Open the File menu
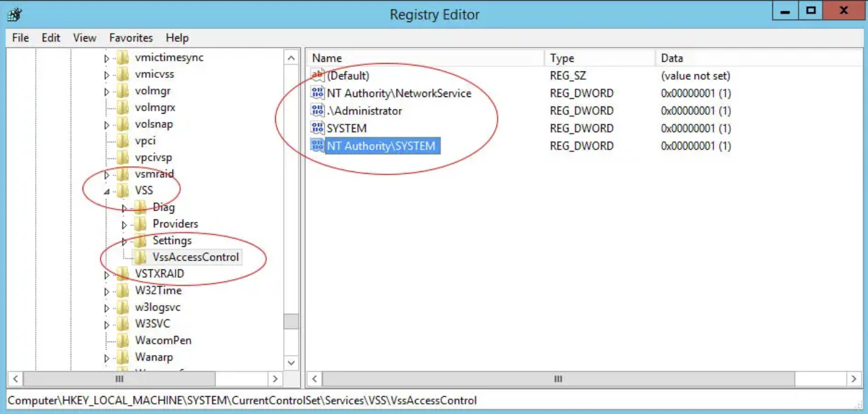 click(x=20, y=37)
